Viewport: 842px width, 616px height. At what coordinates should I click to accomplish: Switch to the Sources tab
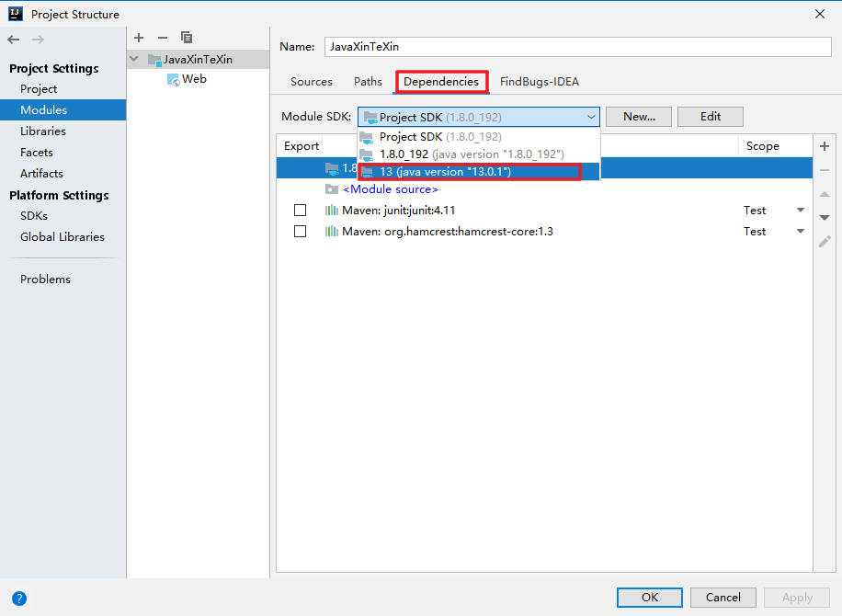point(312,82)
